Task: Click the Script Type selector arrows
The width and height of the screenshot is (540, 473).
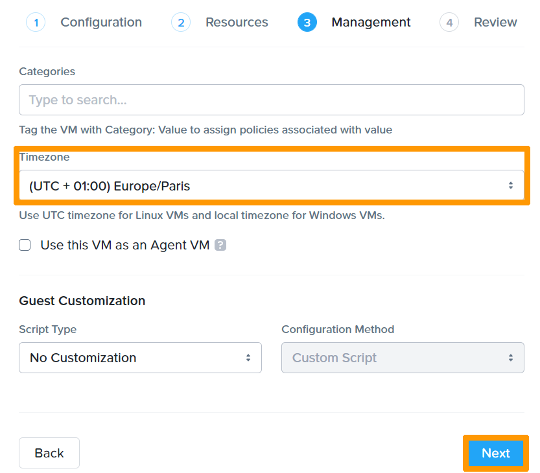Action: click(x=248, y=358)
